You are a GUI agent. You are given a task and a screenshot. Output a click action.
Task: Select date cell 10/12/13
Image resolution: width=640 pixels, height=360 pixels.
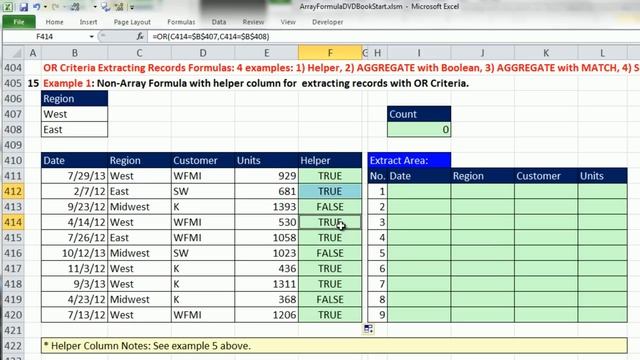[74, 253]
